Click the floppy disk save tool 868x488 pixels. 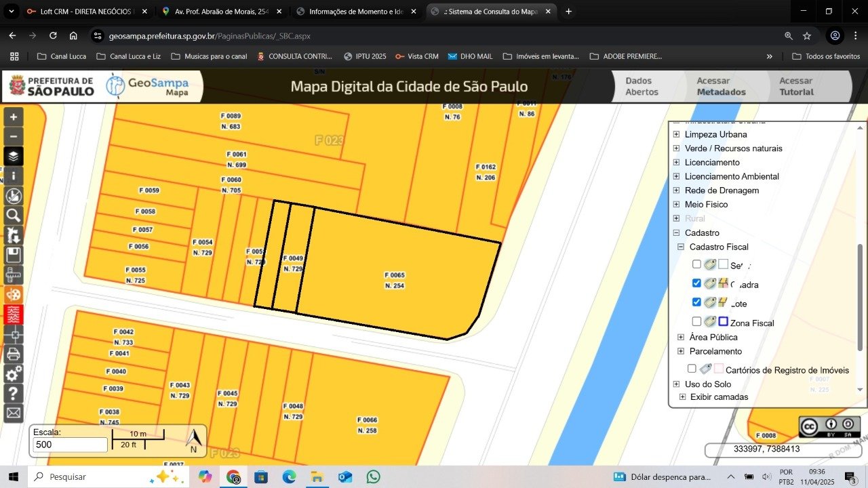click(14, 256)
